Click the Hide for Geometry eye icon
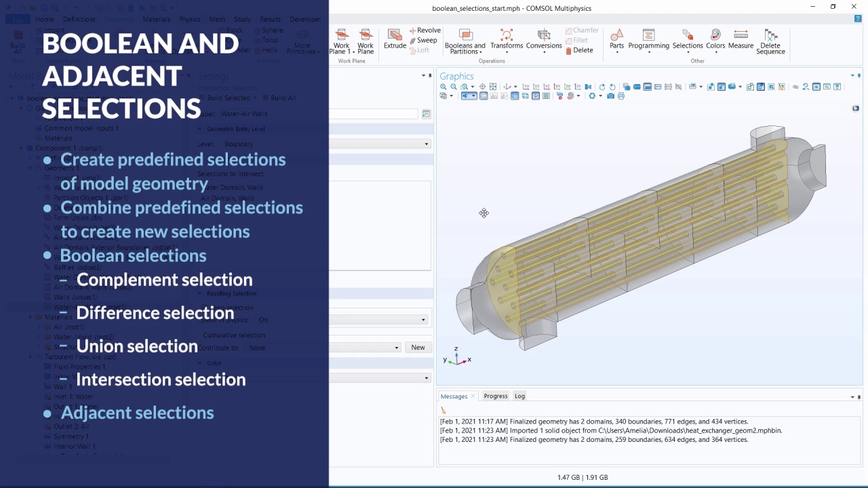The image size is (868, 488). pyautogui.click(x=795, y=87)
